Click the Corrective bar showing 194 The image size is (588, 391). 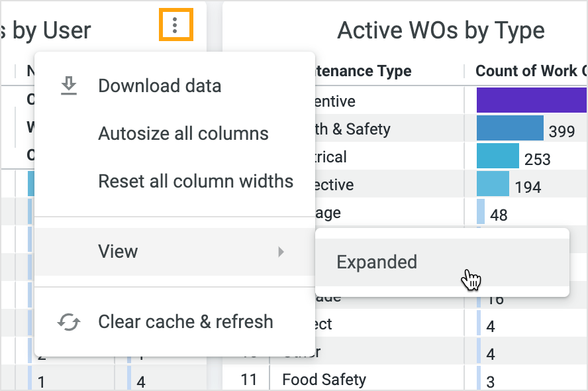(493, 184)
